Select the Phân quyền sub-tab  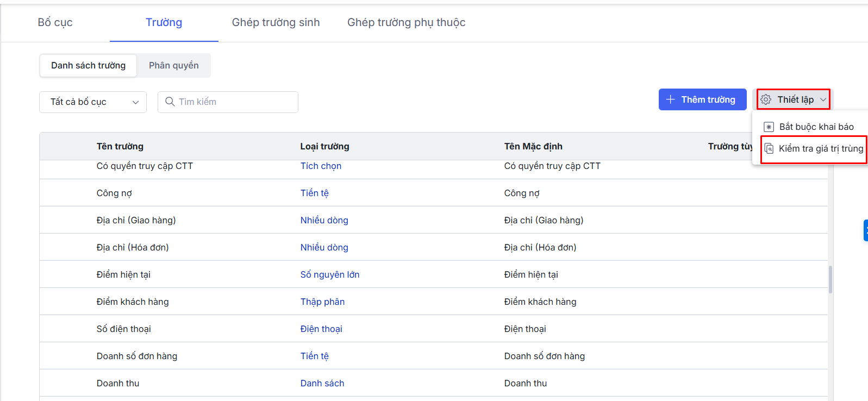click(x=173, y=65)
